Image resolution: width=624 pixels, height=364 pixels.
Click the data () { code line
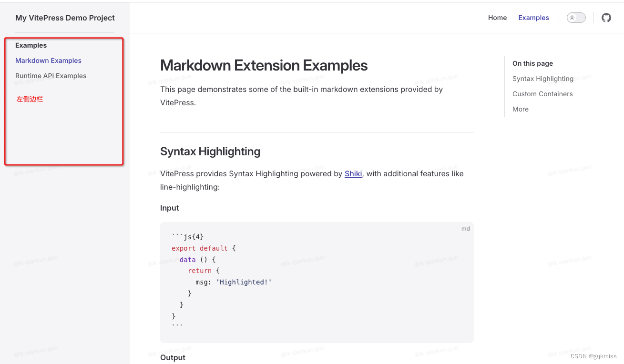[x=198, y=260]
